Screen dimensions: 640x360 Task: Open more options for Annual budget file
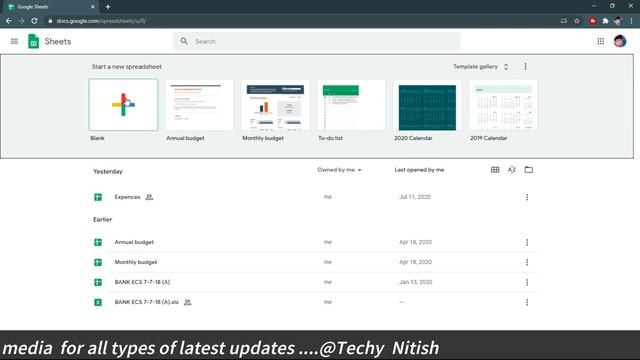(x=527, y=242)
